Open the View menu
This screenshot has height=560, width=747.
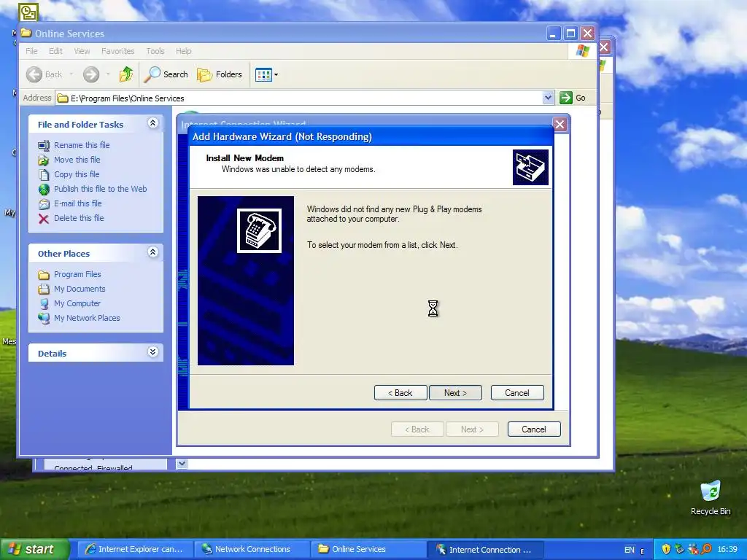point(82,51)
